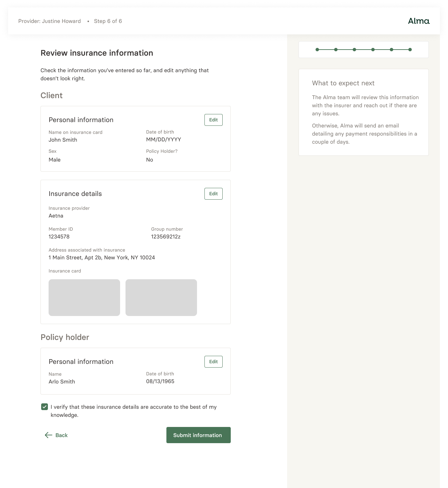Screen dimensions: 448x488
Task: Edit the Insurance details section
Action: 213,194
